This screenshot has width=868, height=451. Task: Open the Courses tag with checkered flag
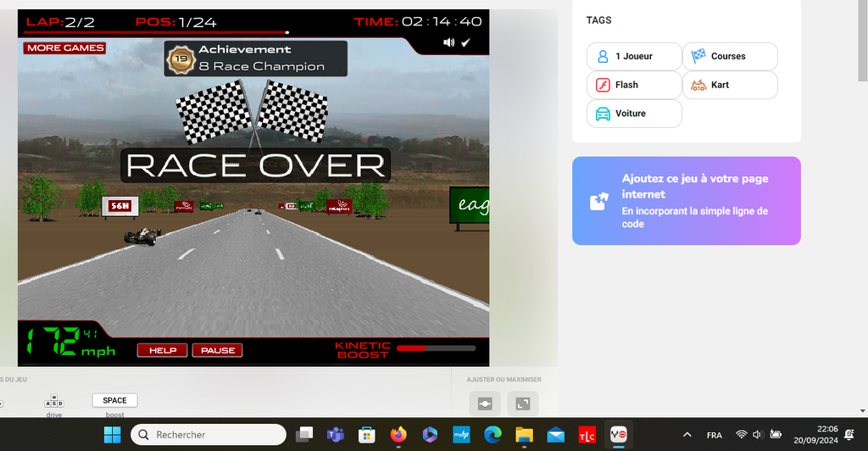[729, 57]
